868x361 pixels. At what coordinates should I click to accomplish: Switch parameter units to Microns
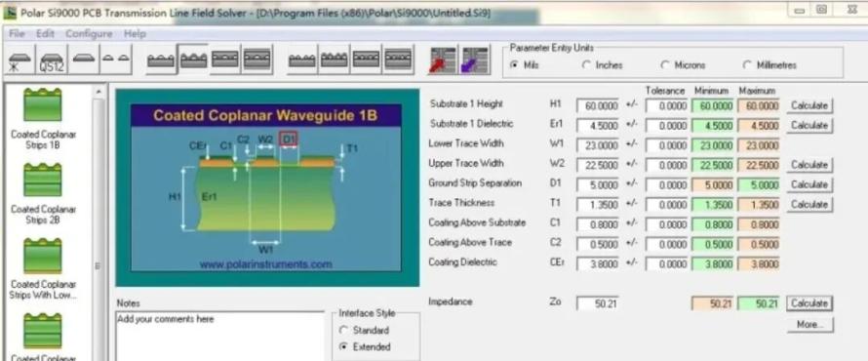click(x=684, y=64)
